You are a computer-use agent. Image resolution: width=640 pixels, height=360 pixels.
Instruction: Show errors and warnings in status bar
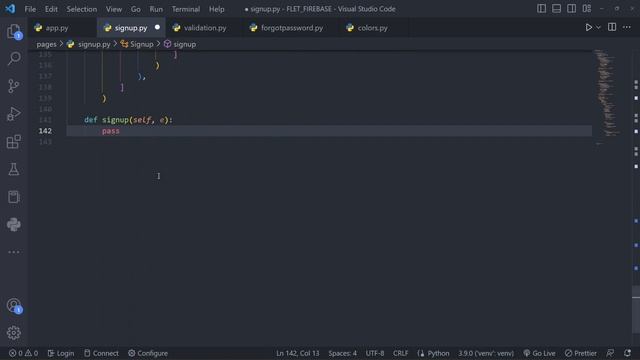[x=23, y=353]
